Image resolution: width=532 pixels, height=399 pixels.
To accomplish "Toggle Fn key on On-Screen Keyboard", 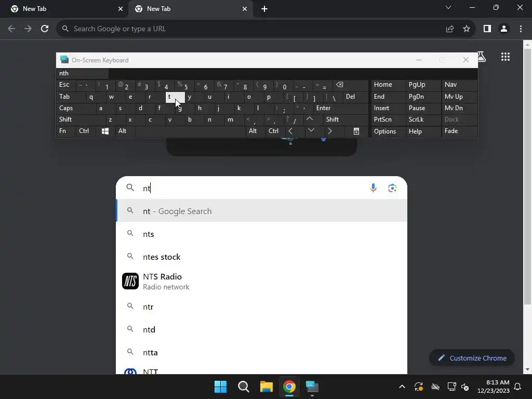I will (x=66, y=131).
